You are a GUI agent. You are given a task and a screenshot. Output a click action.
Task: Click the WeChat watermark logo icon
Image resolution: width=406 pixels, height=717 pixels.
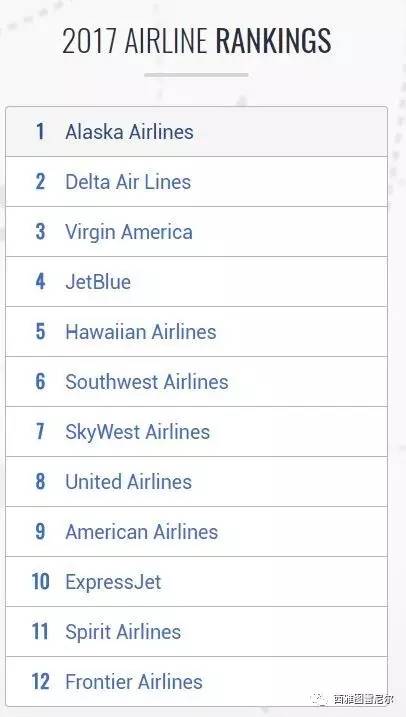coord(320,699)
